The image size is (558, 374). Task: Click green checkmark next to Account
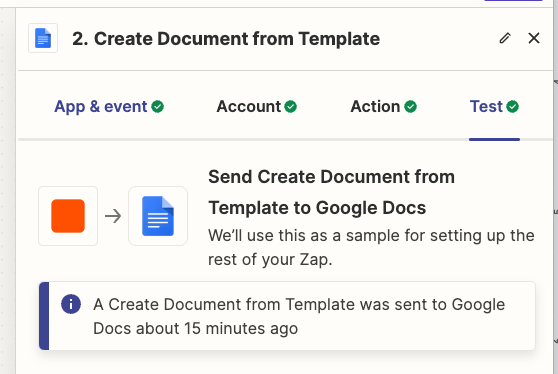pyautogui.click(x=290, y=106)
